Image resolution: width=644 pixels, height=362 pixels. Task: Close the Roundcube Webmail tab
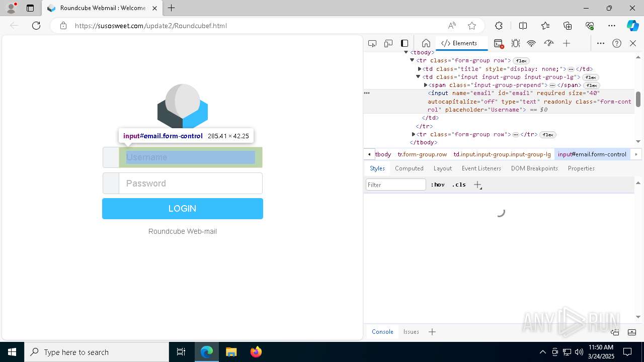pos(154,8)
